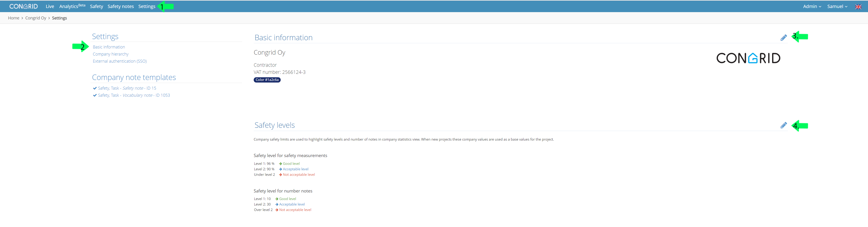Click Under level 2 text
This screenshot has width=868, height=227.
point(264,175)
